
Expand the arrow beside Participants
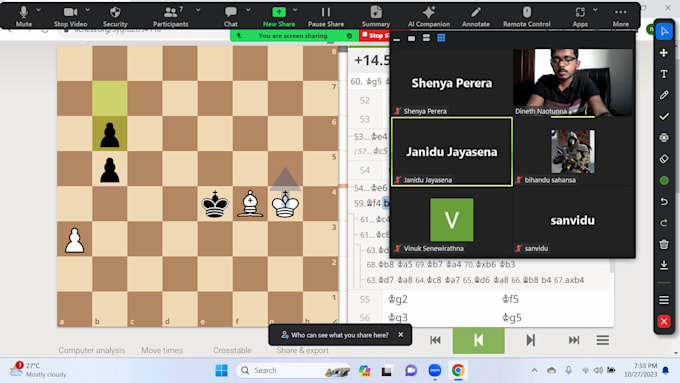198,10
